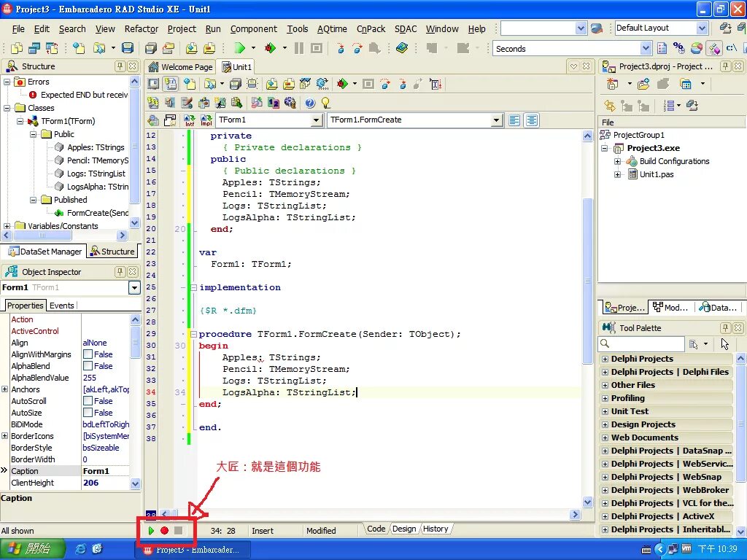Screen dimensions: 747x560
Task: Expand Build Configurations in Project Manager
Action: pyautogui.click(x=617, y=161)
